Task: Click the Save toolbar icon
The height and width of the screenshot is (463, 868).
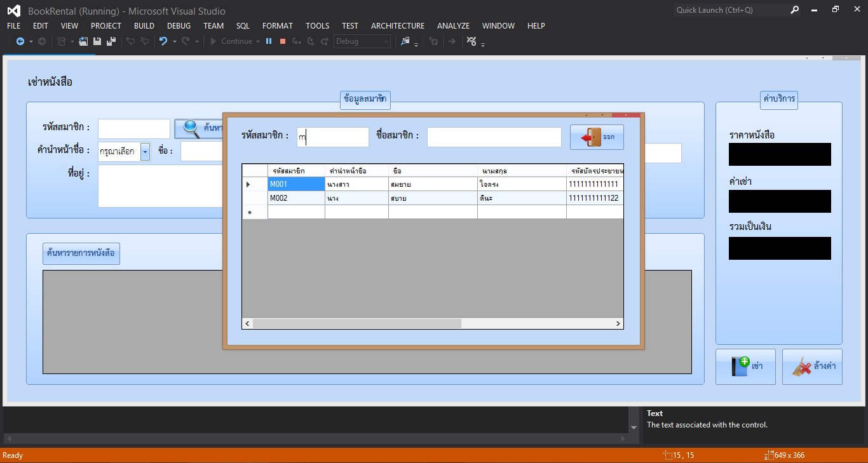Action: [x=97, y=41]
